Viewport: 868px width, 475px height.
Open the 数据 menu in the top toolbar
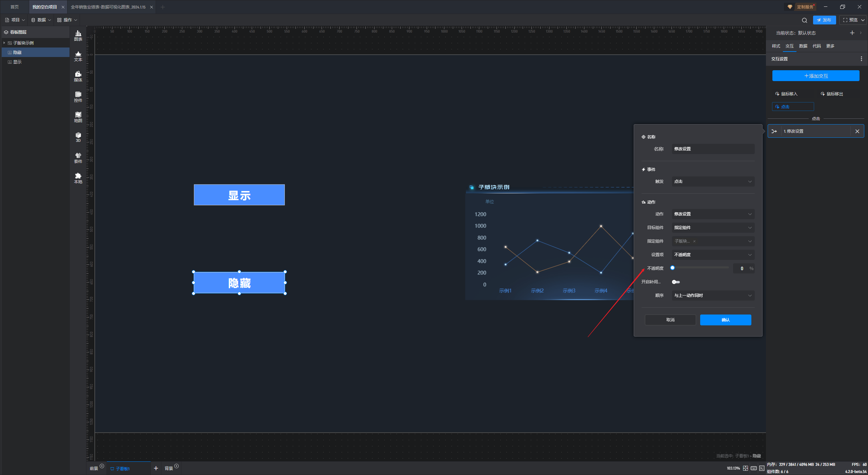(41, 20)
